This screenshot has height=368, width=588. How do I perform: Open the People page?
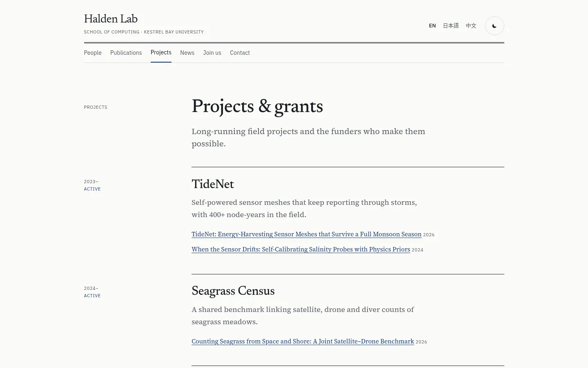[x=93, y=53]
